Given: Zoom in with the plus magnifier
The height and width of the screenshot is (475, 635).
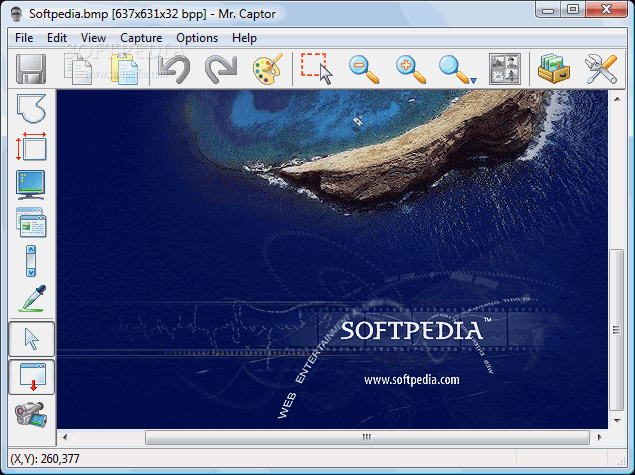Looking at the screenshot, I should 411,70.
